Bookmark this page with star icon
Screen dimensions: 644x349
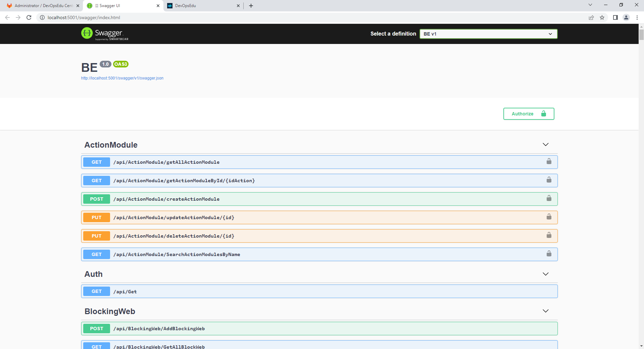coord(602,17)
